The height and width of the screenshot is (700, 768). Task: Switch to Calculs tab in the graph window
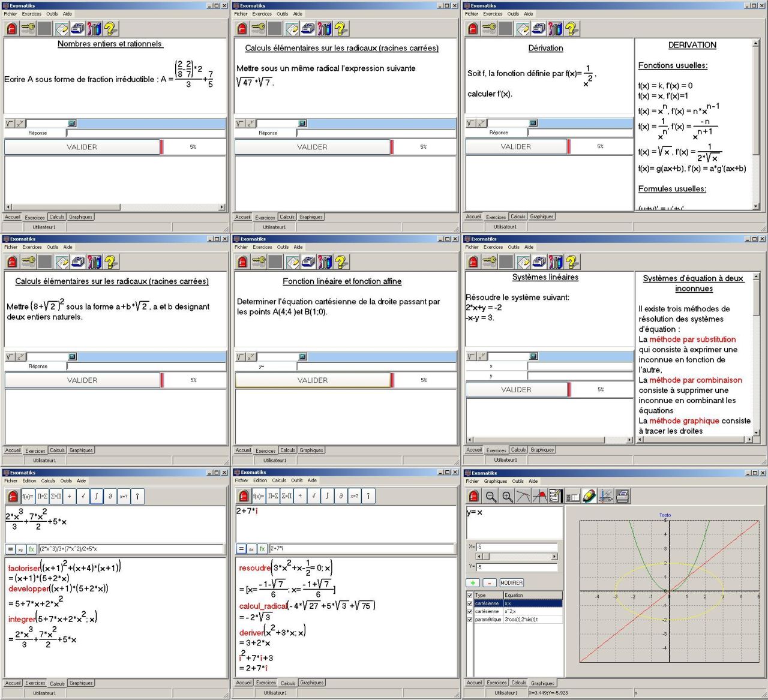pyautogui.click(x=518, y=683)
